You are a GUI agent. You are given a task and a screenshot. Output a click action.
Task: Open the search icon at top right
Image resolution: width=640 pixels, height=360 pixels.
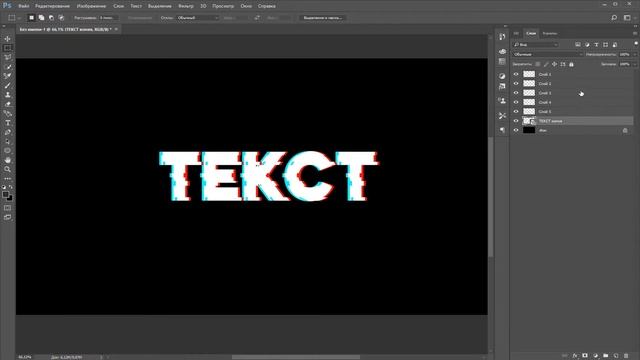[x=614, y=18]
